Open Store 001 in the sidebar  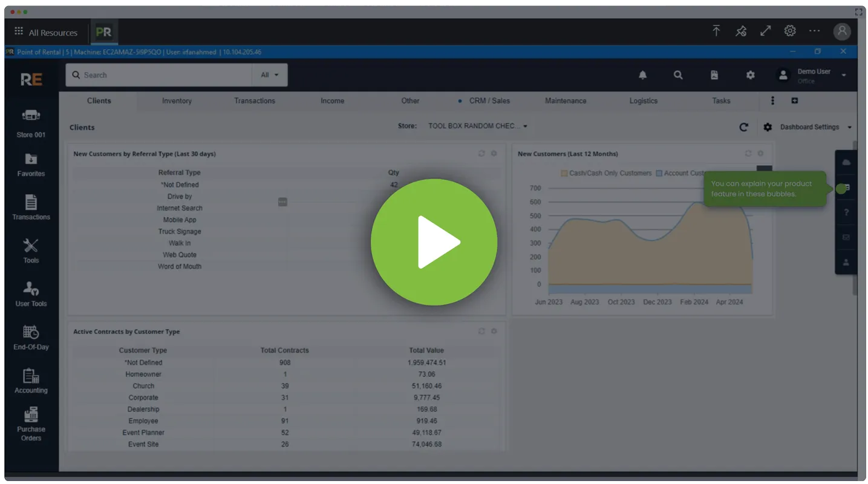coord(31,123)
